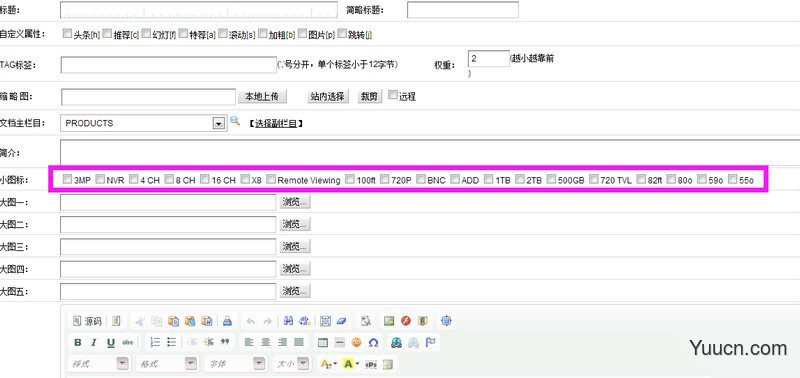Click the 权重 weight field
800x378 pixels.
(489, 59)
